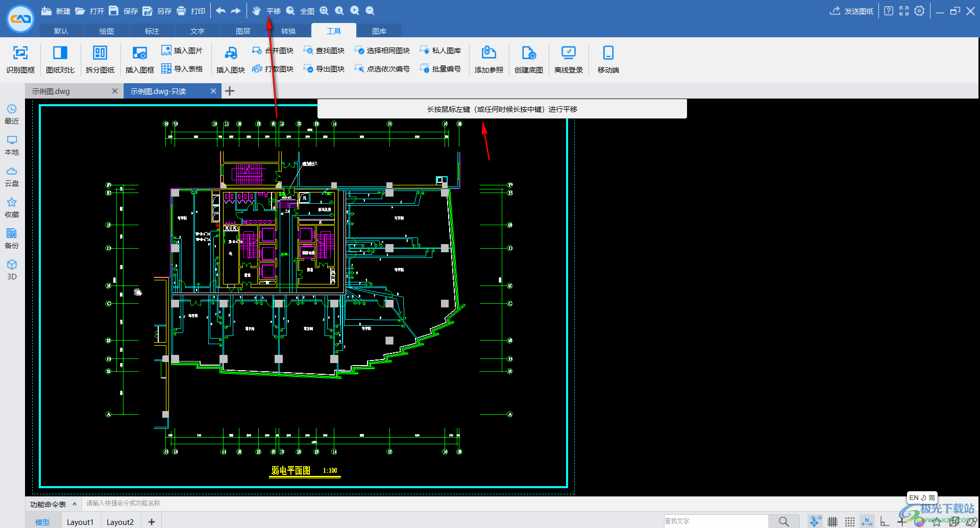
Task: Click the 打印 print button
Action: point(190,11)
